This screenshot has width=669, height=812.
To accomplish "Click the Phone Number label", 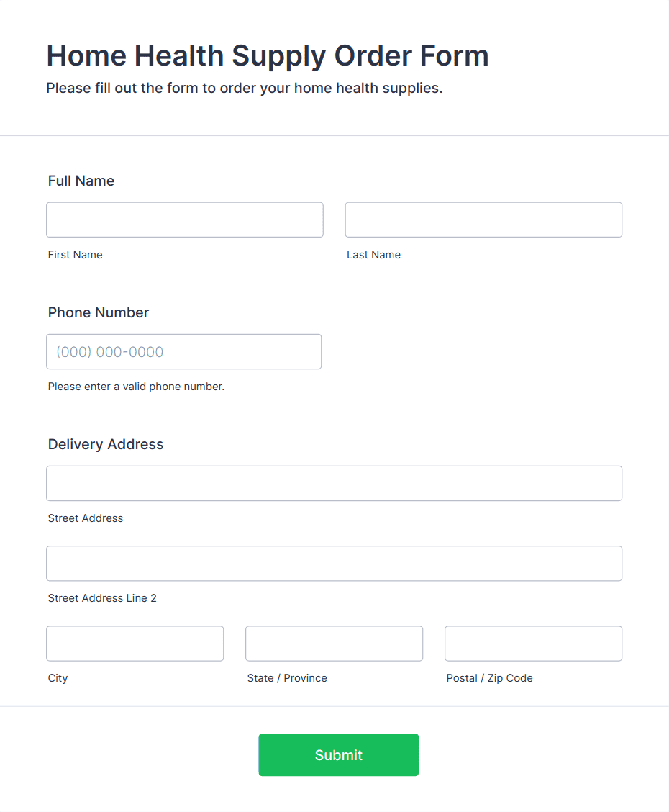I will pos(99,312).
